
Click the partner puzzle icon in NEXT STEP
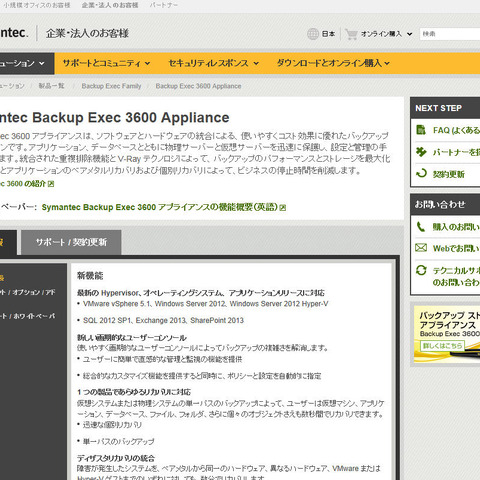421,152
